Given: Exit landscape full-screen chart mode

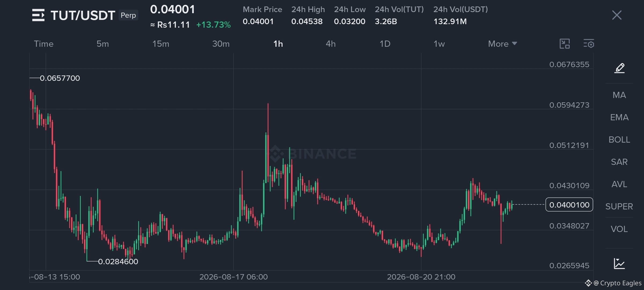Looking at the screenshot, I should point(565,44).
